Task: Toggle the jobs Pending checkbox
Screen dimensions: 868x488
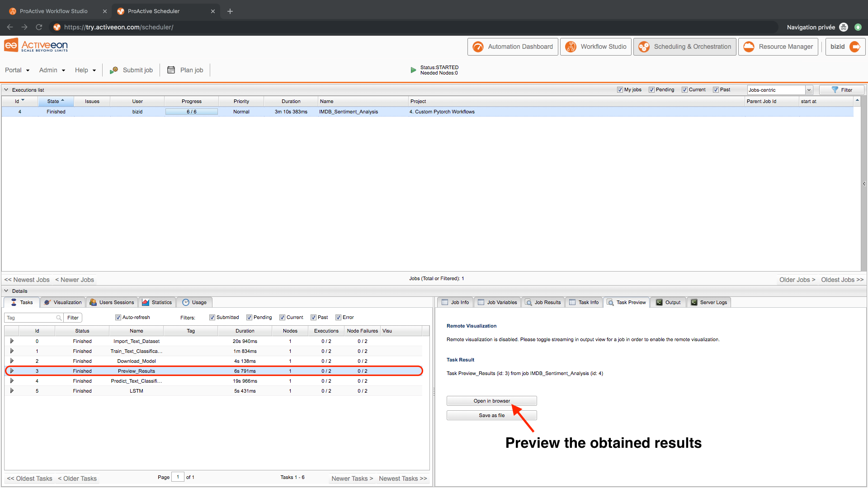Action: (x=651, y=89)
